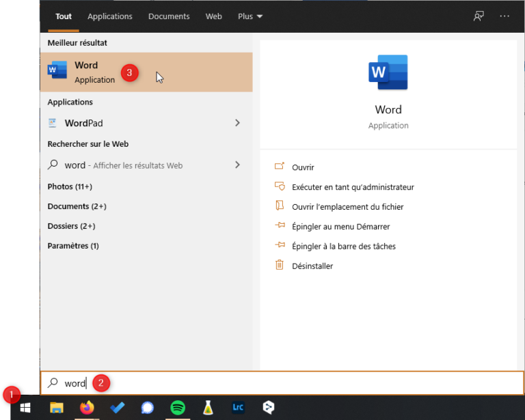This screenshot has width=525, height=420.
Task: Expand the Paramètres (1) category
Action: click(73, 246)
